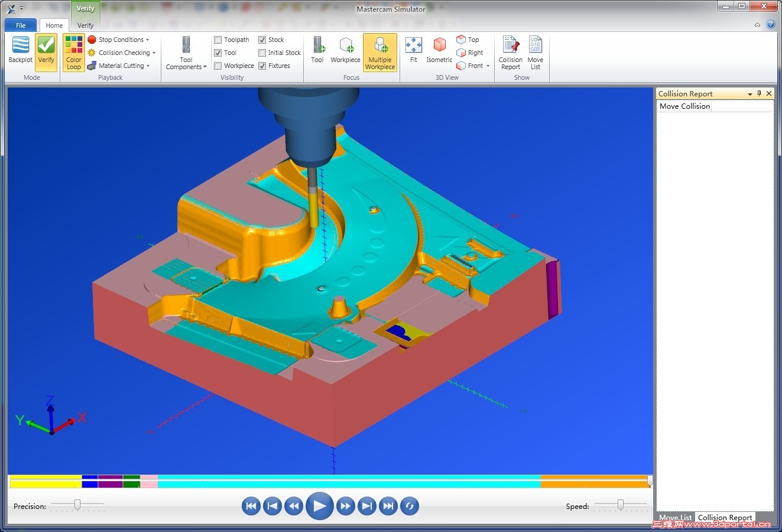Click the orange segment of the operation timeline
The image size is (782, 532).
594,481
